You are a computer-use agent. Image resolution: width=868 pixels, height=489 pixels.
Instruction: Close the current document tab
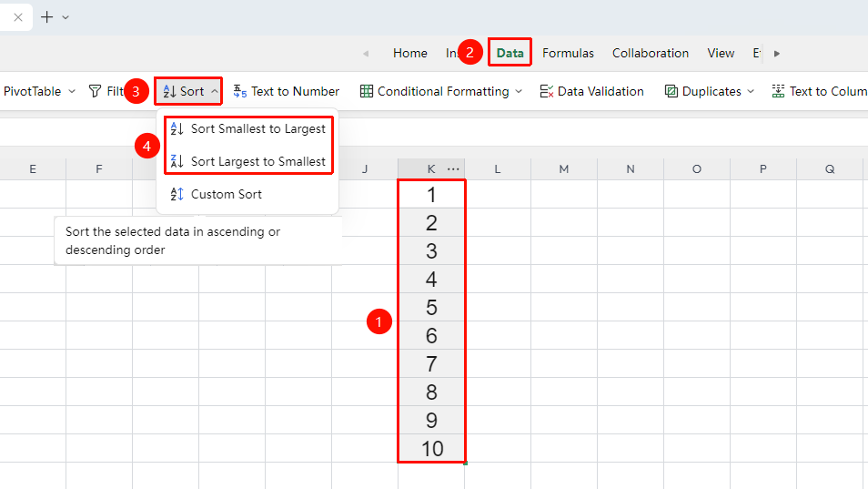pos(17,17)
